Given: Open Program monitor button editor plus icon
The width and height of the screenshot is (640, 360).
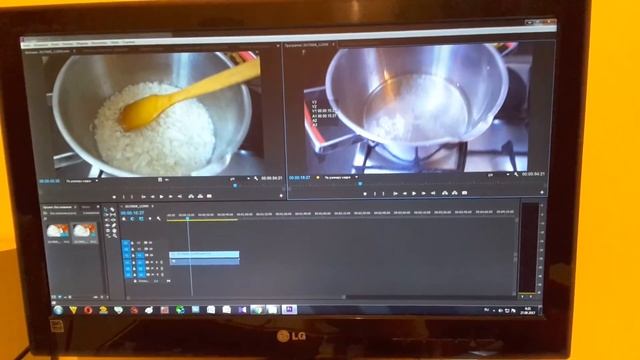Looking at the screenshot, I should pyautogui.click(x=542, y=192).
